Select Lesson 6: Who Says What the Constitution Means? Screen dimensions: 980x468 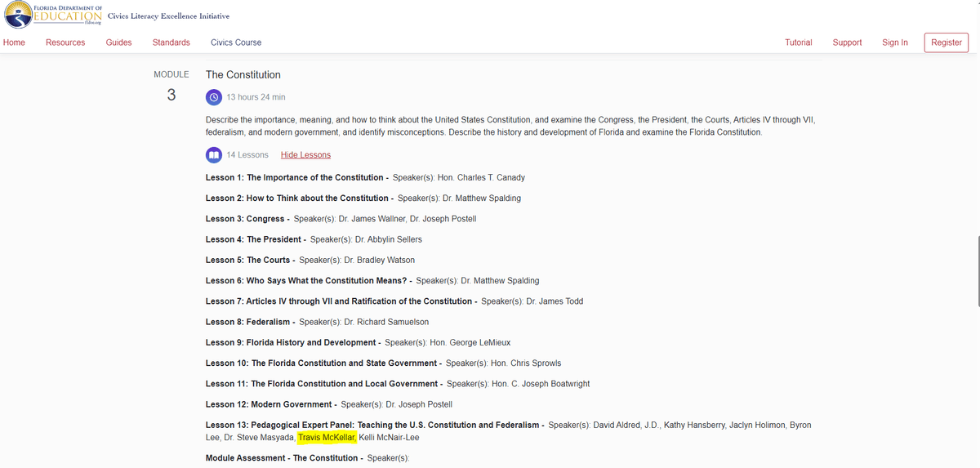point(305,280)
